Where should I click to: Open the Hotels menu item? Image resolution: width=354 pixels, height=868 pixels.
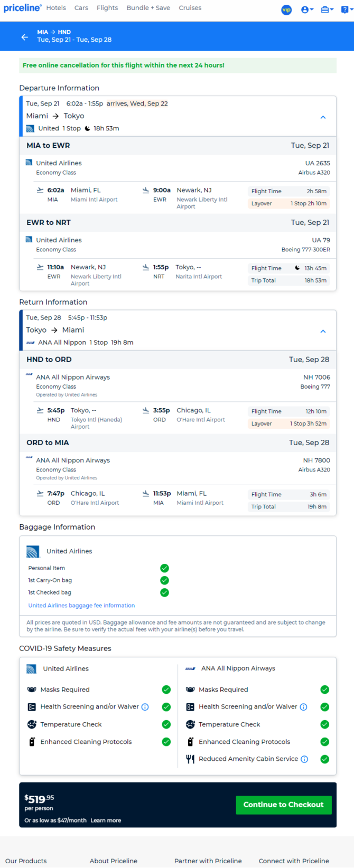click(56, 8)
